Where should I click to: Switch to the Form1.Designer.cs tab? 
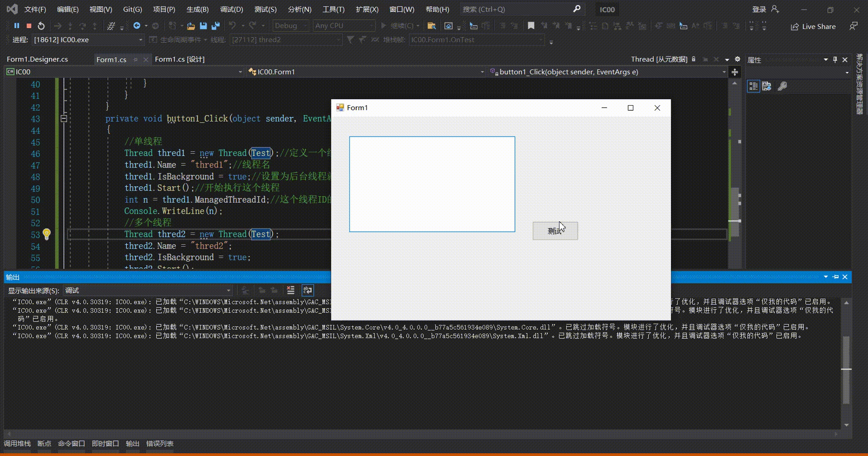37,59
